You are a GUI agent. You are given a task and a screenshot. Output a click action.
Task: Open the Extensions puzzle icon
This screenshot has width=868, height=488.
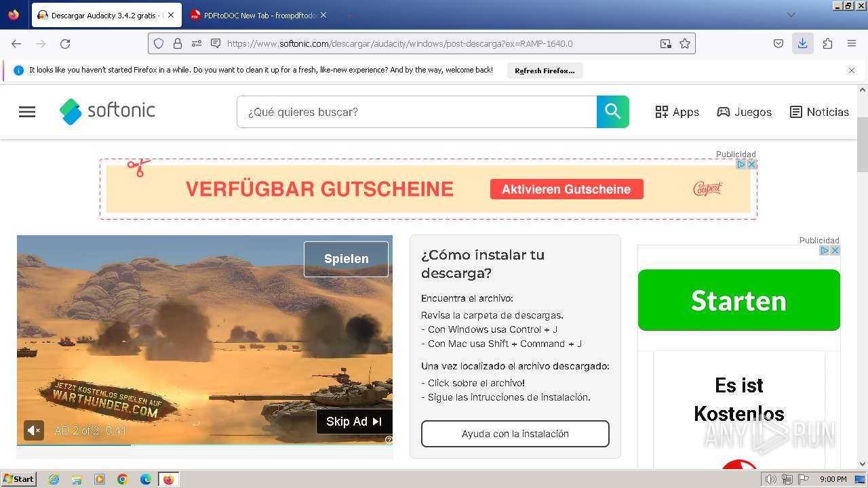827,43
